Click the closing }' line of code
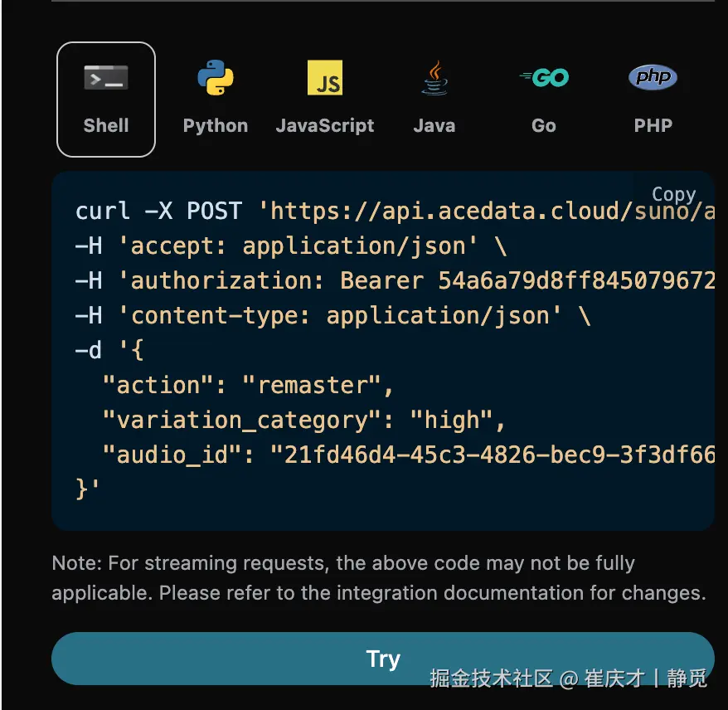The height and width of the screenshot is (710, 728). click(x=87, y=489)
